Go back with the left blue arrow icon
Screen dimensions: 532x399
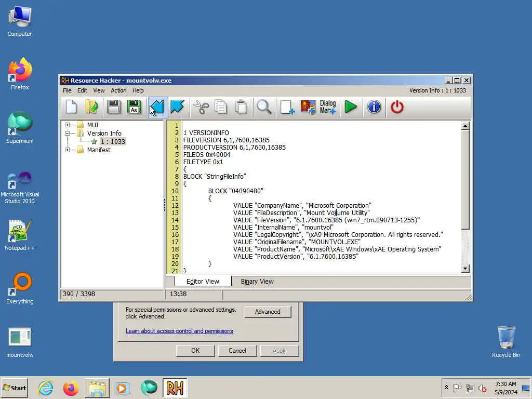[157, 107]
